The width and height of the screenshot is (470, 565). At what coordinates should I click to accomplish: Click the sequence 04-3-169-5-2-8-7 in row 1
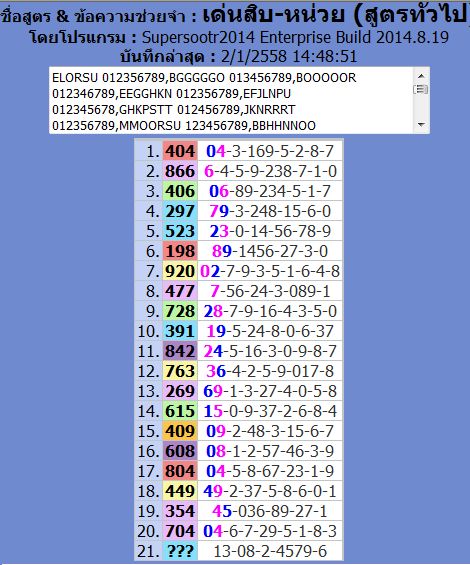pos(270,151)
